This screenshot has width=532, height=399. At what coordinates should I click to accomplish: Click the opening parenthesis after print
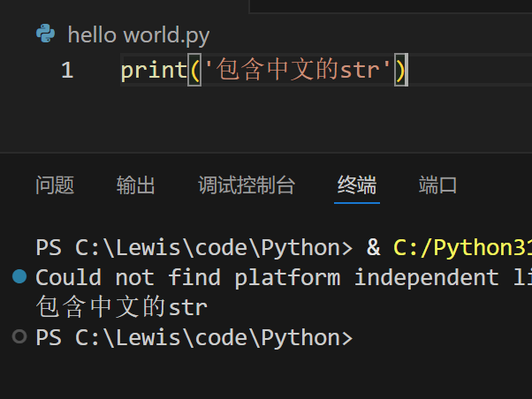(x=196, y=70)
